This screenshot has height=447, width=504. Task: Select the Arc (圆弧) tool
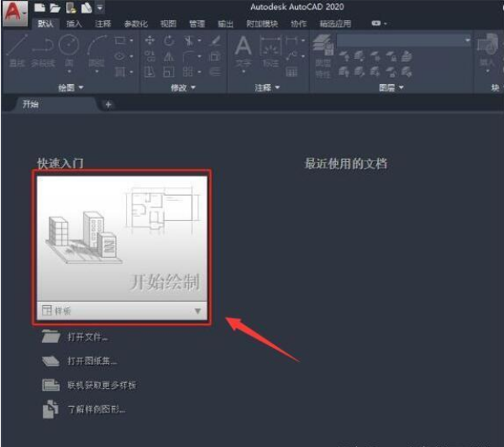pos(97,52)
